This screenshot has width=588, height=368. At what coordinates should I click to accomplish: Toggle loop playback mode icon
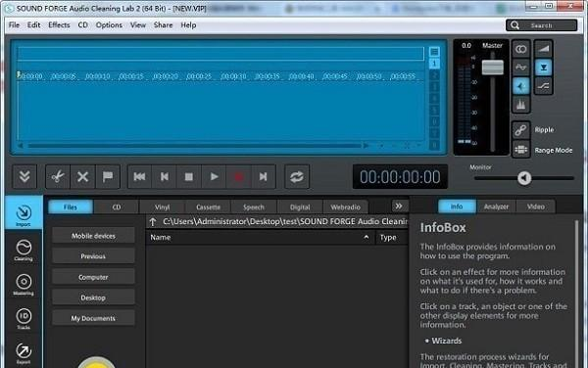pyautogui.click(x=297, y=177)
